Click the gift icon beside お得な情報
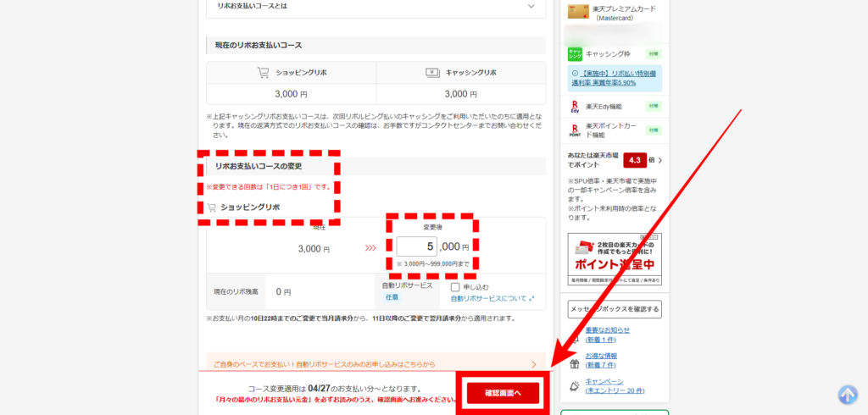The height and width of the screenshot is (415, 868). point(574,361)
